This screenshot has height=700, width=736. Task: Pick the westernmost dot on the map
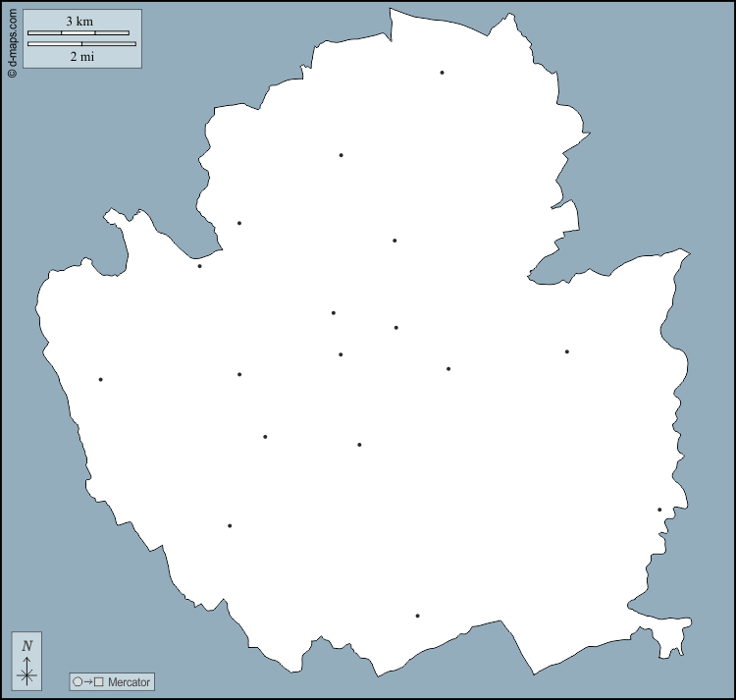(100, 379)
